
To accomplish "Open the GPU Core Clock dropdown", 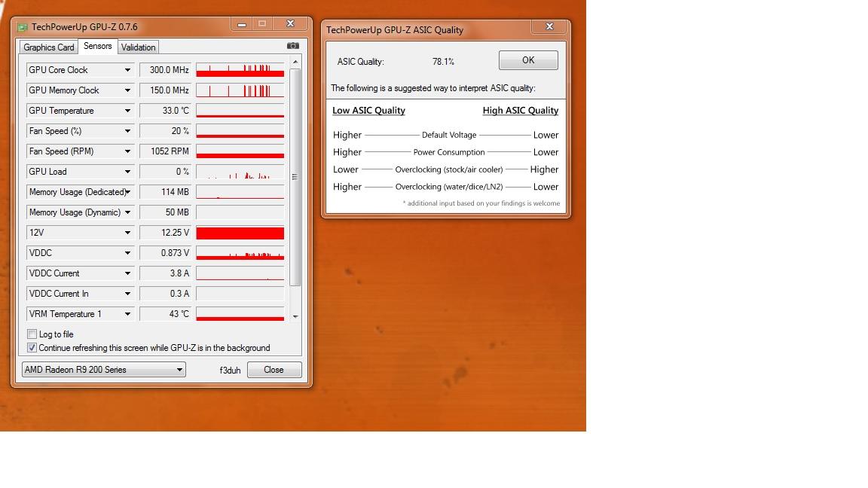I will pyautogui.click(x=127, y=70).
